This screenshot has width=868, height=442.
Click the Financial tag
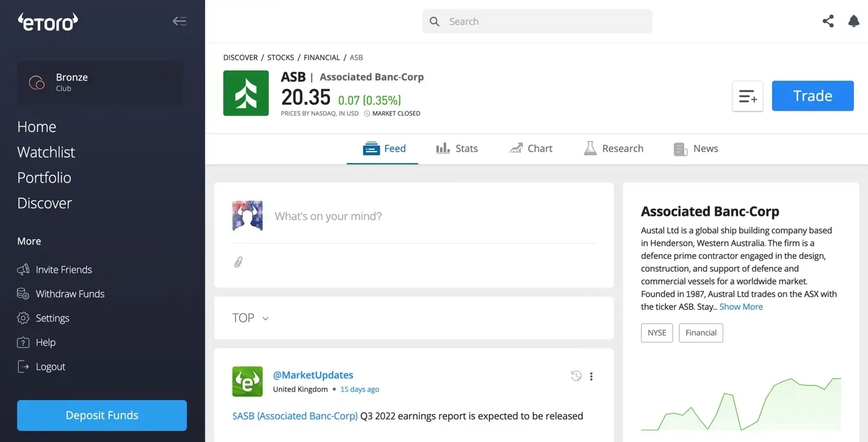(x=701, y=333)
